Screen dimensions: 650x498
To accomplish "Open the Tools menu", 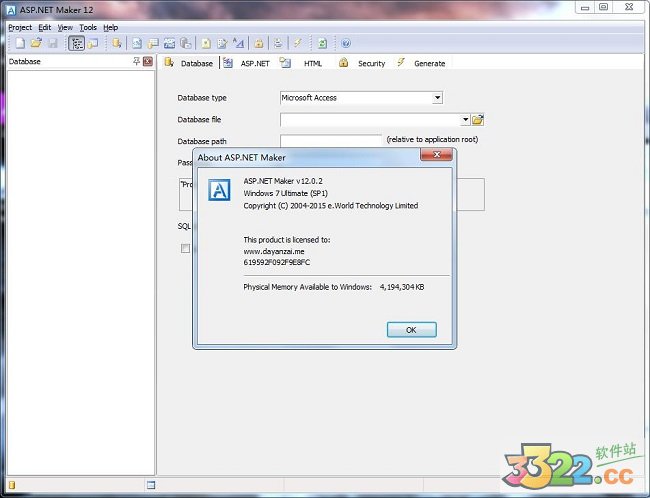I will click(88, 27).
